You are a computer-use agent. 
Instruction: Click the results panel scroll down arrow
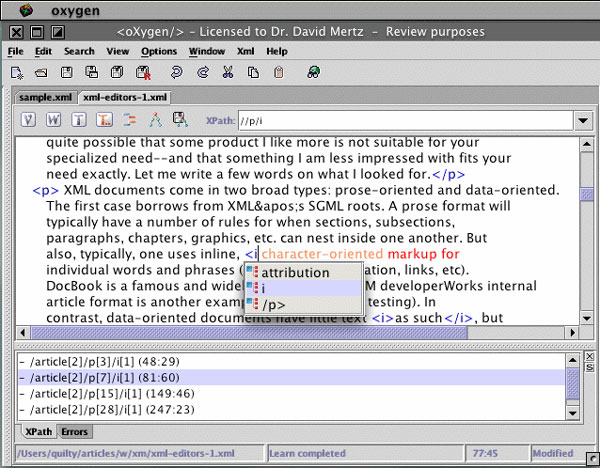[573, 414]
